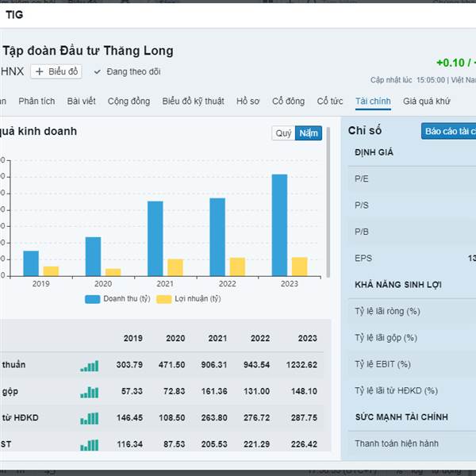Click the KHẢ NĂNG SINH LỢI heading
Image resolution: width=476 pixels, height=476 pixels.
pyautogui.click(x=398, y=285)
